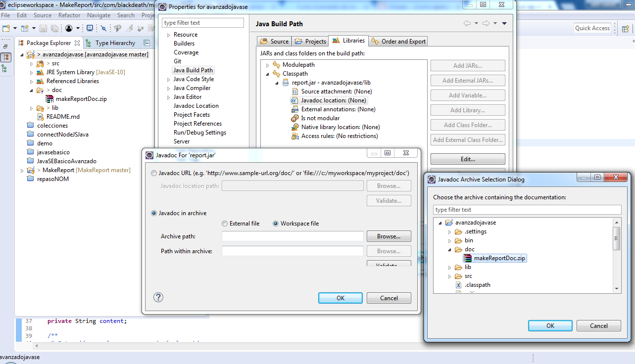635x364 pixels.
Task: Click filter text field in Archive Selection Dialog
Action: (x=527, y=210)
